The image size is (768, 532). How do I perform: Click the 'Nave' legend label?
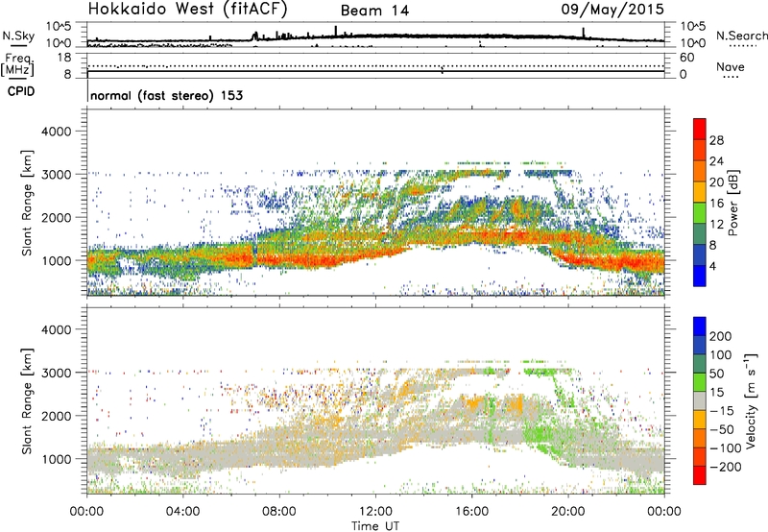[731, 66]
